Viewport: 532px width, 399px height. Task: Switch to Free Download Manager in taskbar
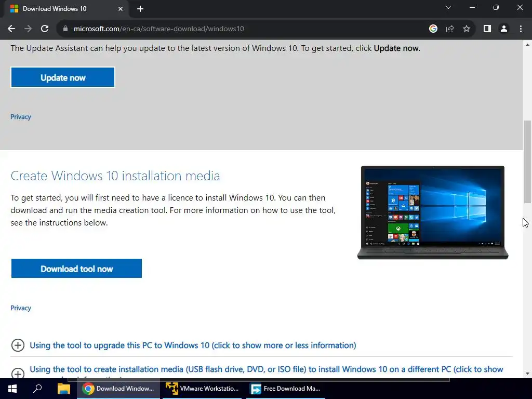[x=286, y=389]
